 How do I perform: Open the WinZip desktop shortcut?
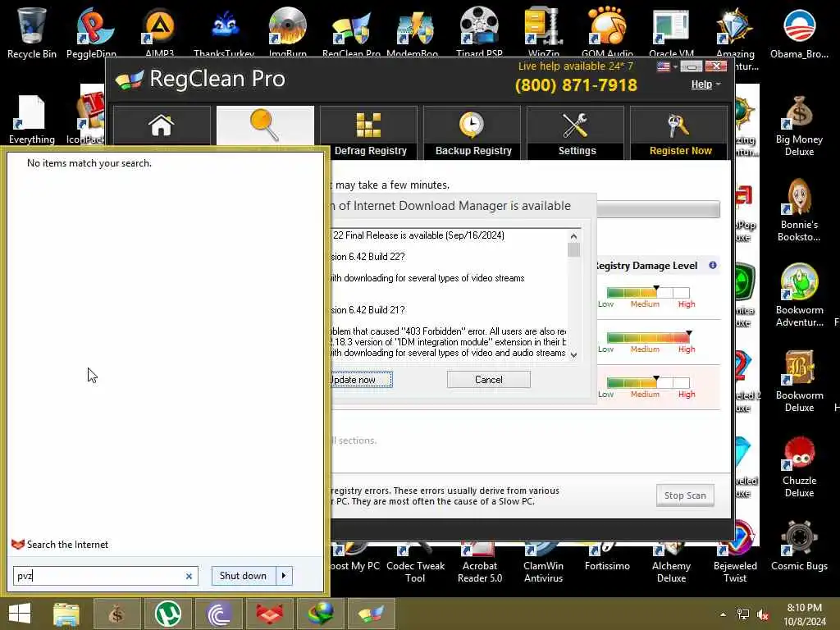coord(544,32)
